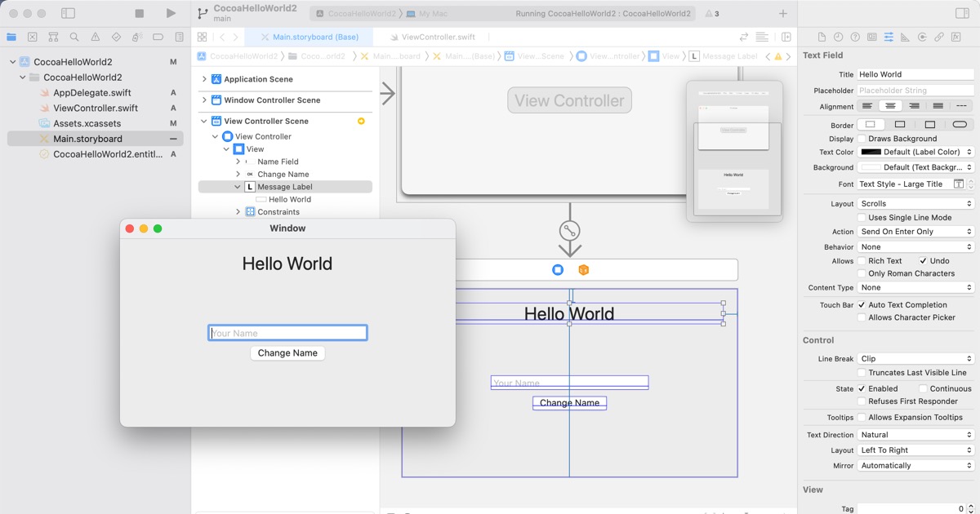Enable Rich Text option
The image size is (980, 514).
coord(862,261)
